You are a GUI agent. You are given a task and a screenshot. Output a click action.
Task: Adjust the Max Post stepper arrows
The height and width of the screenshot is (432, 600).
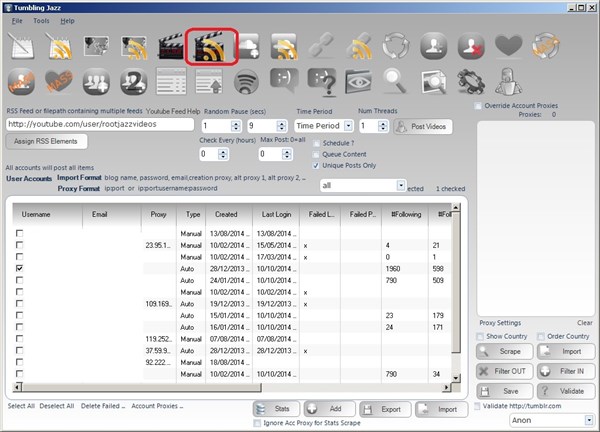[286, 154]
